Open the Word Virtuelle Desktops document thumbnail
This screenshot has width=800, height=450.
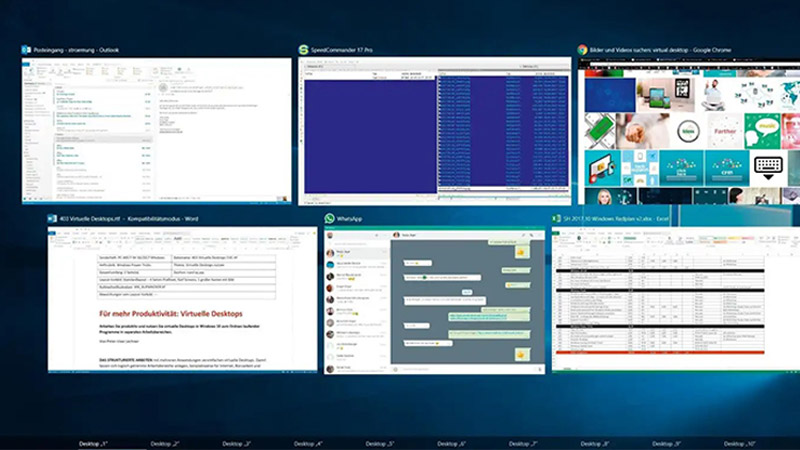coord(181,300)
